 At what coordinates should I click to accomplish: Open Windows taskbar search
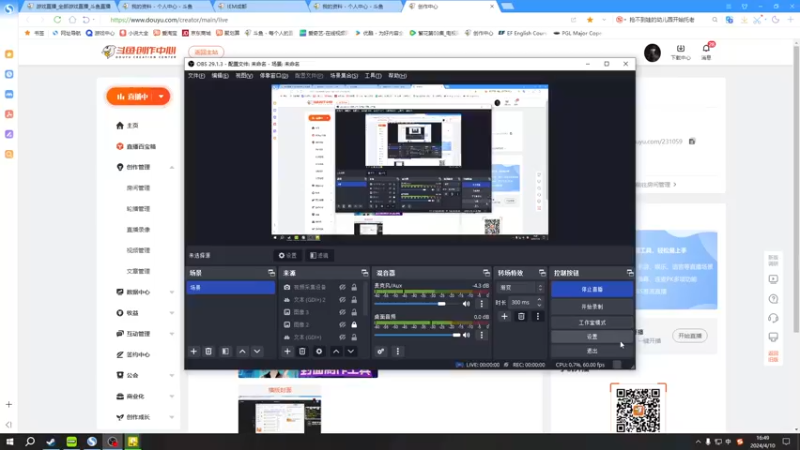pos(30,441)
